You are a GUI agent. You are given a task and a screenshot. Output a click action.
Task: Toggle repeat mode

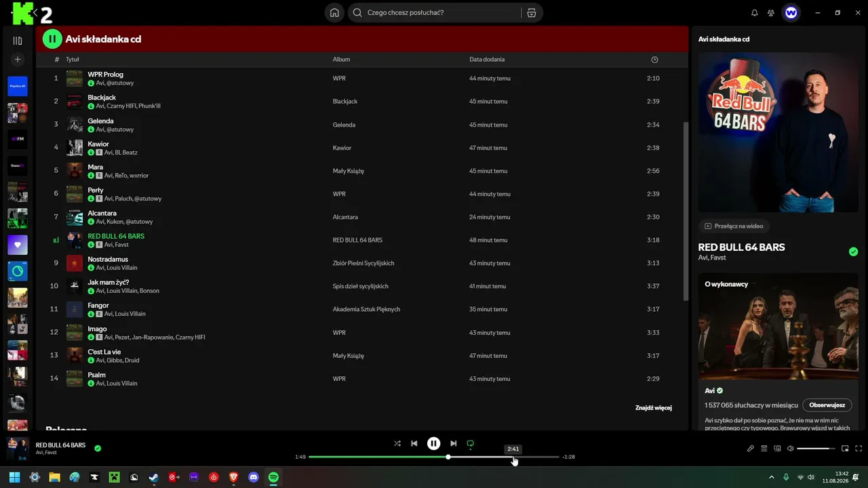pyautogui.click(x=471, y=444)
